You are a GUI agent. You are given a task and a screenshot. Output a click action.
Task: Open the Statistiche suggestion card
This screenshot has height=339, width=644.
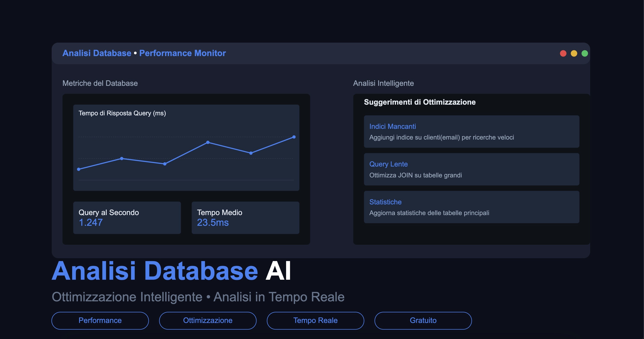pos(471,207)
